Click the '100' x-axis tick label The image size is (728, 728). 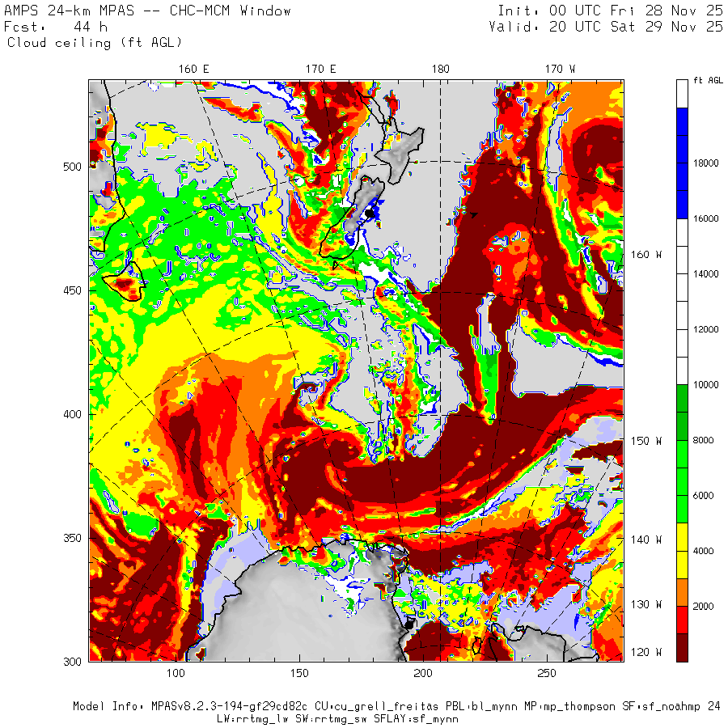coord(176,673)
